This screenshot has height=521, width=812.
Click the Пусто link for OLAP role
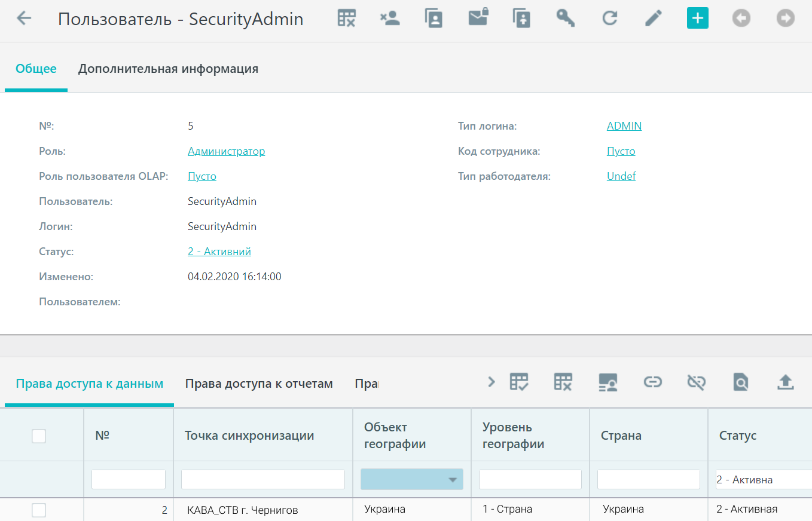pos(202,176)
